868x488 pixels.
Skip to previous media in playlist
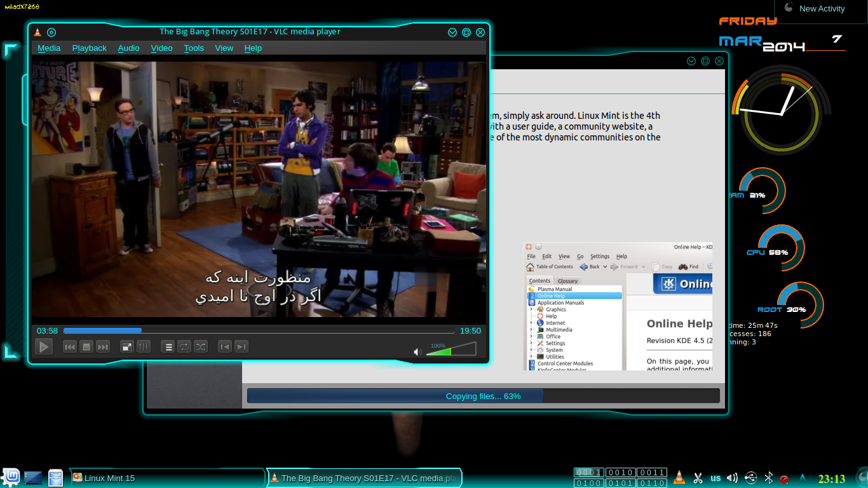tap(70, 346)
